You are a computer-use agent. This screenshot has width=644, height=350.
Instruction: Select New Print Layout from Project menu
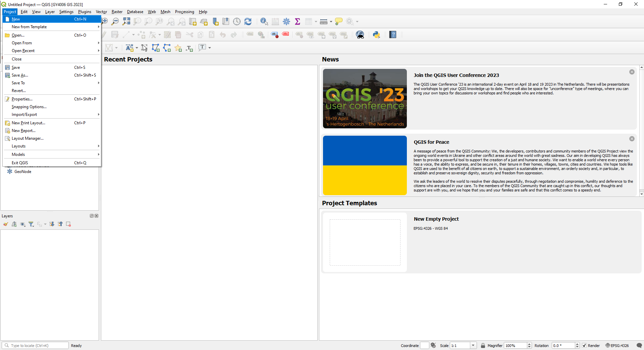tap(28, 123)
